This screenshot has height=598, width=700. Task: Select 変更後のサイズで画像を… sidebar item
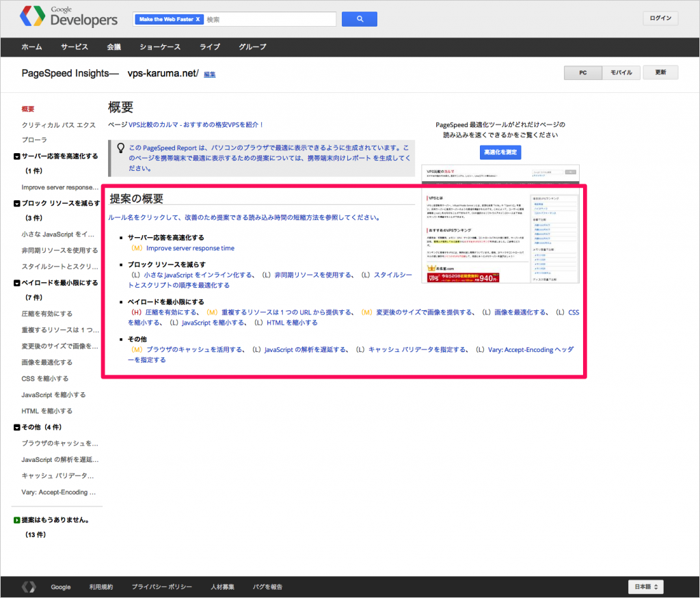click(60, 346)
